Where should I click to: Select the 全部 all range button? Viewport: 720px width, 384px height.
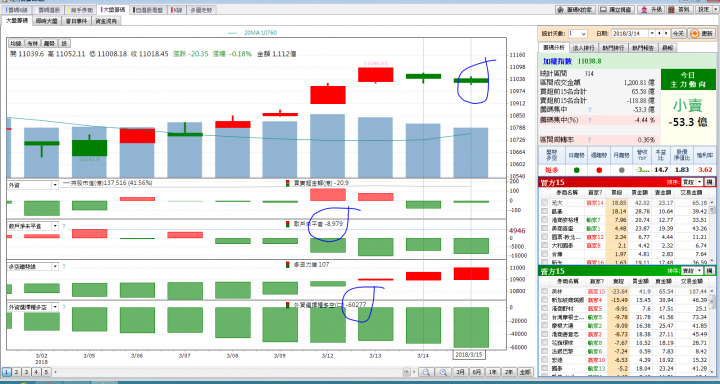tap(524, 372)
